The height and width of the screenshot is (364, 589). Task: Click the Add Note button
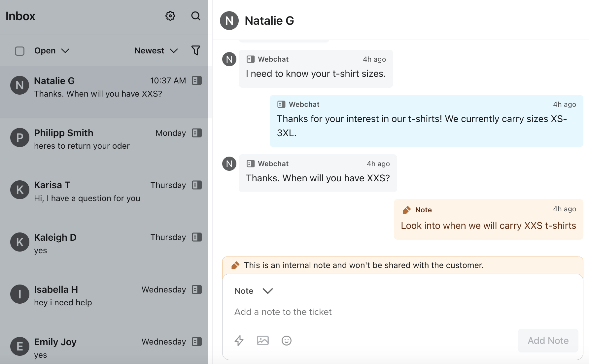548,341
